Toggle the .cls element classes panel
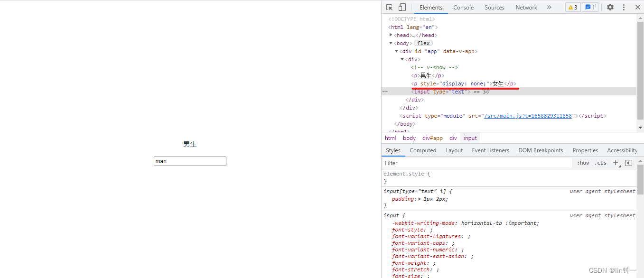This screenshot has width=644, height=278. (x=600, y=163)
